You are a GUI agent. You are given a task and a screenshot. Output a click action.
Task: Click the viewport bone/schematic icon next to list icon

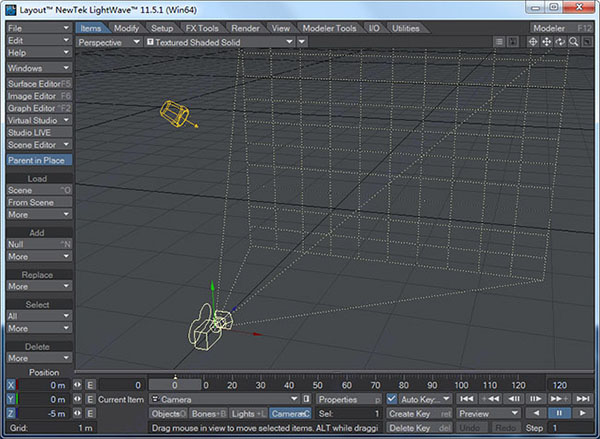point(513,42)
